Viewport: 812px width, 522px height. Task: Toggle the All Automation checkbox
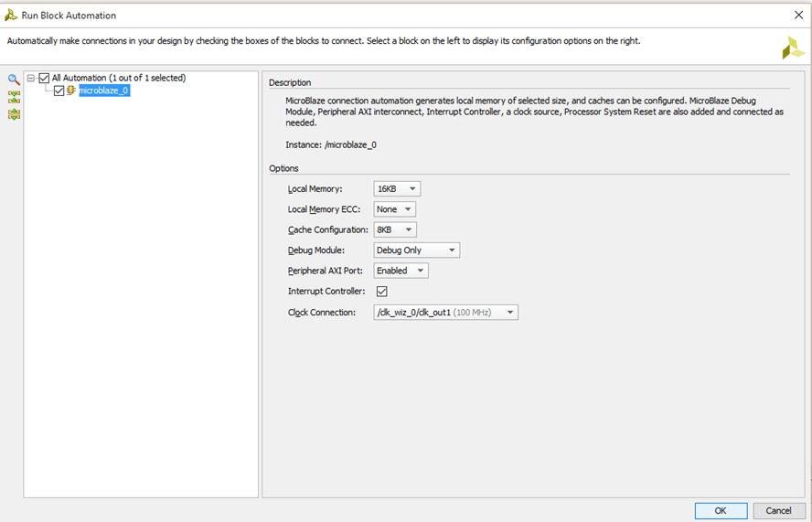[44, 79]
